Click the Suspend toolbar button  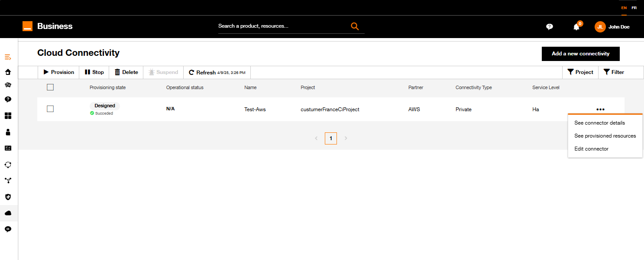pyautogui.click(x=163, y=72)
